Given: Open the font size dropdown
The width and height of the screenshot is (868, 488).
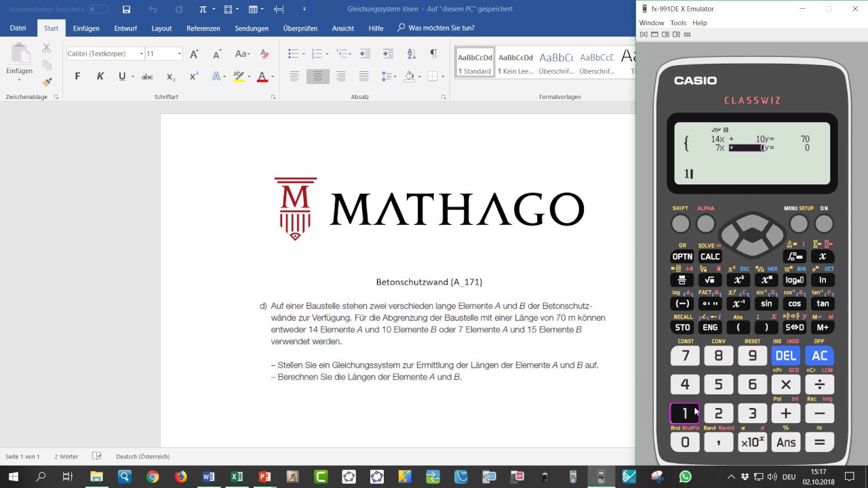Looking at the screenshot, I should pyautogui.click(x=179, y=54).
